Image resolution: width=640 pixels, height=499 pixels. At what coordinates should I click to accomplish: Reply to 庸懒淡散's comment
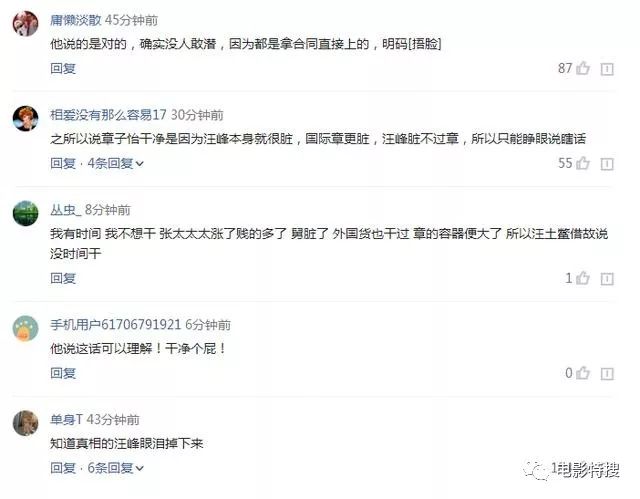click(63, 69)
